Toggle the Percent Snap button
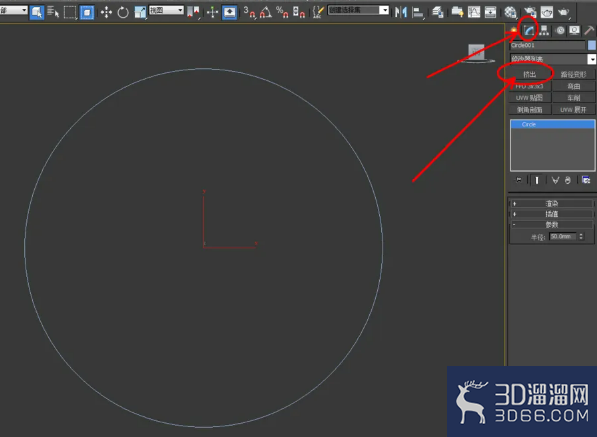The height and width of the screenshot is (437, 597). 282,12
